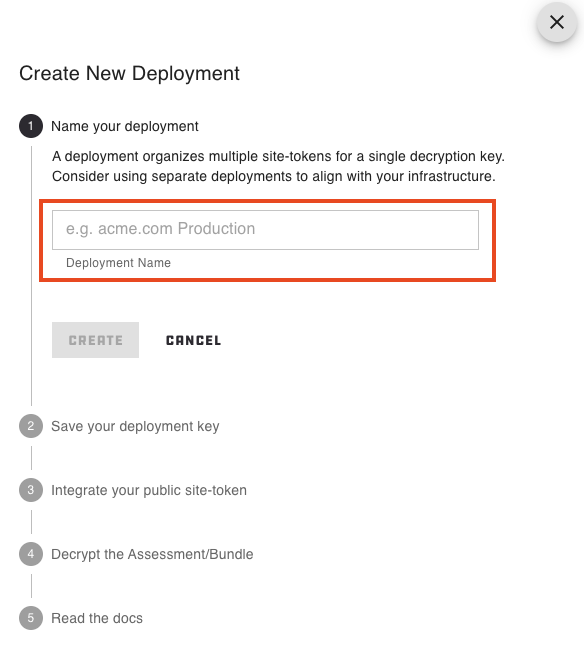Click the step 1 number circle
Image resolution: width=584 pixels, height=648 pixels.
(31, 126)
